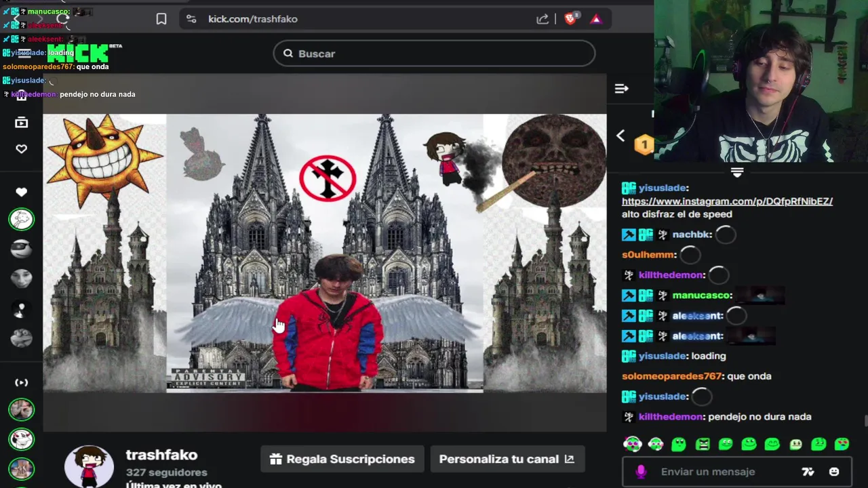
Task: Click username nachbk in chat
Action: [x=691, y=235]
